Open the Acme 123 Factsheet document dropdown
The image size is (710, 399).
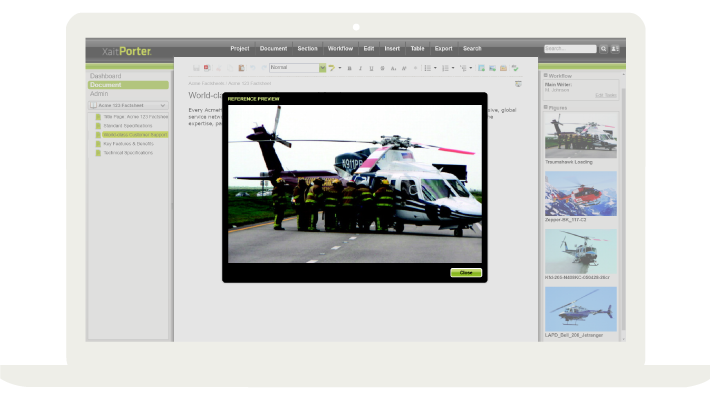click(128, 106)
